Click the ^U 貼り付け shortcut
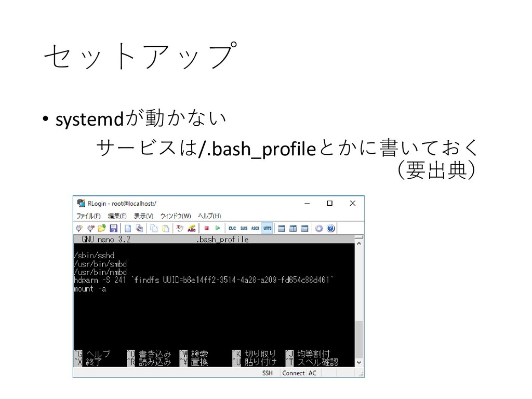Screen dimensions: 532x399 [x=255, y=362]
